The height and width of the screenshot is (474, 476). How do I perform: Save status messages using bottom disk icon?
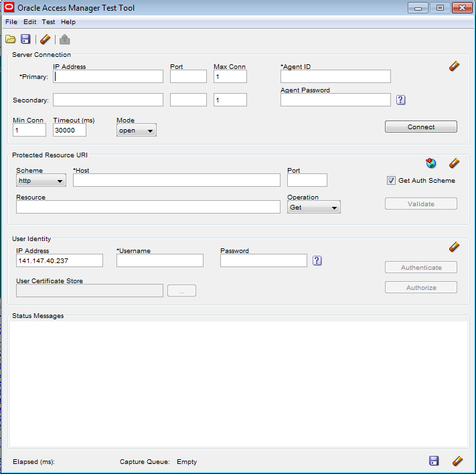[x=434, y=461]
